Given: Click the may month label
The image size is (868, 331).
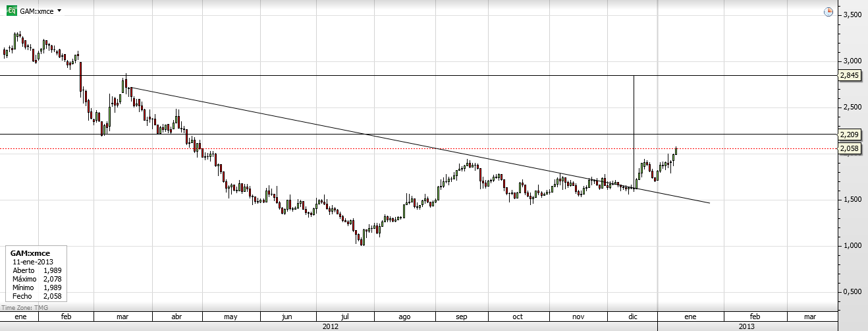Looking at the screenshot, I should tap(231, 317).
